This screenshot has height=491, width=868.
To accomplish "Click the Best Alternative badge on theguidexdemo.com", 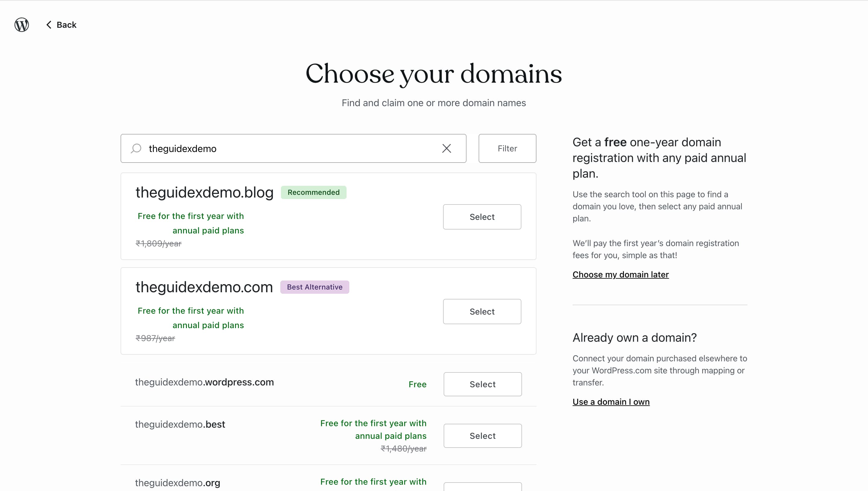I will (314, 287).
